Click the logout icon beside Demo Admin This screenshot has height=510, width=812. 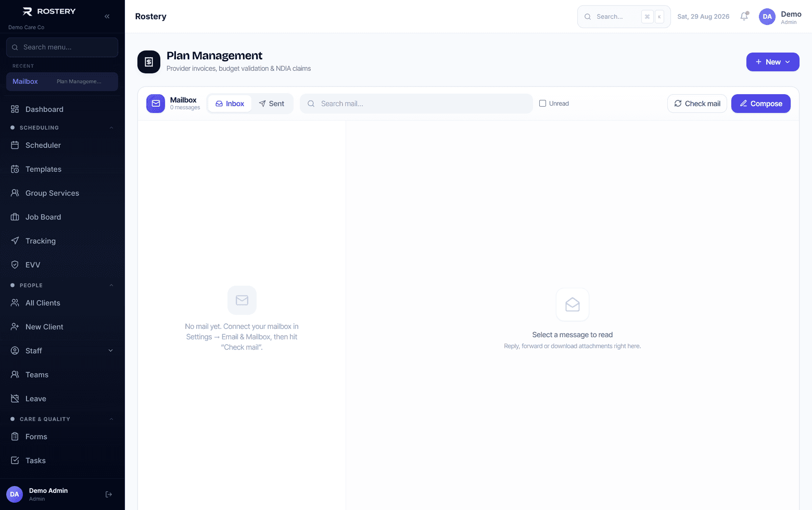109,494
